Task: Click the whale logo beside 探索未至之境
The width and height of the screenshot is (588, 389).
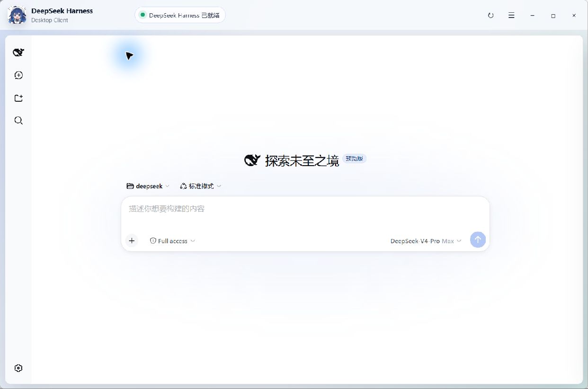Action: click(252, 160)
